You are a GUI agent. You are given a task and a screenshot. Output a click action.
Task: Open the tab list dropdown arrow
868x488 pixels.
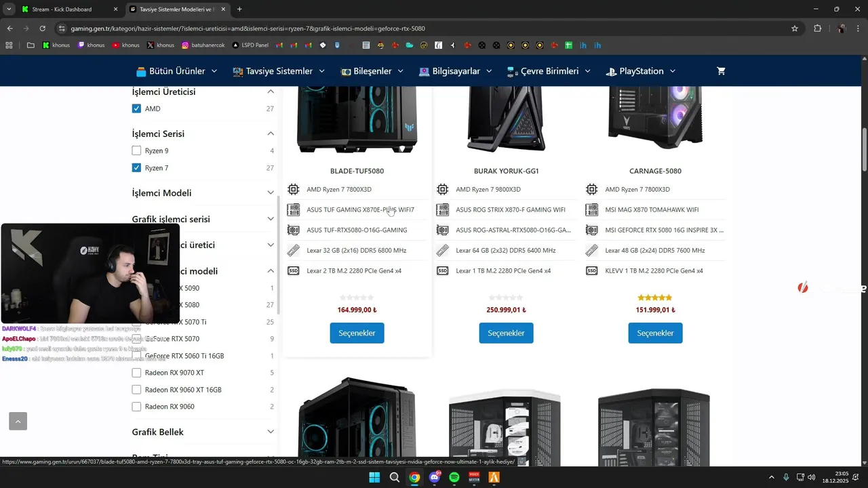coord(9,9)
